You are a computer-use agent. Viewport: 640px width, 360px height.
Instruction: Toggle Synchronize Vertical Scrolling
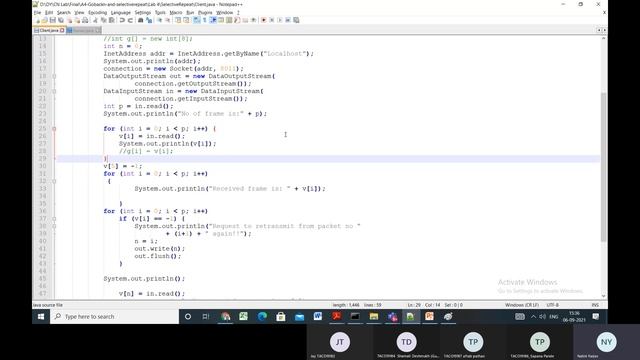coord(178,20)
